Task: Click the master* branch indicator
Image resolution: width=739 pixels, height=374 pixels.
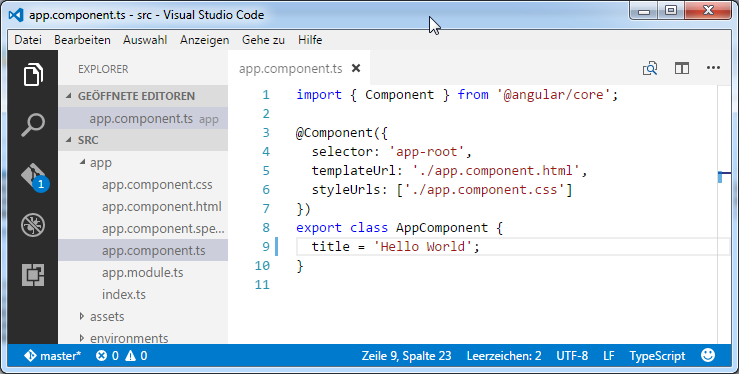Action: click(52, 356)
